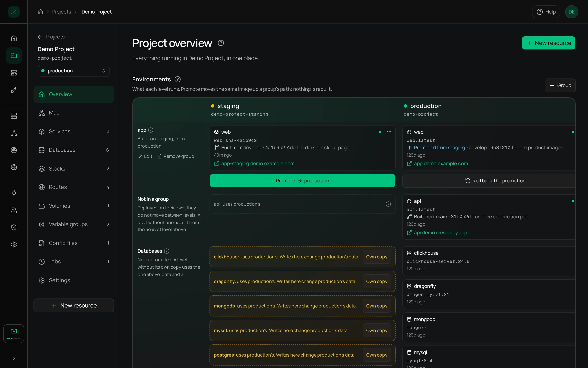Click the info icon beside Databases heading

167,251
